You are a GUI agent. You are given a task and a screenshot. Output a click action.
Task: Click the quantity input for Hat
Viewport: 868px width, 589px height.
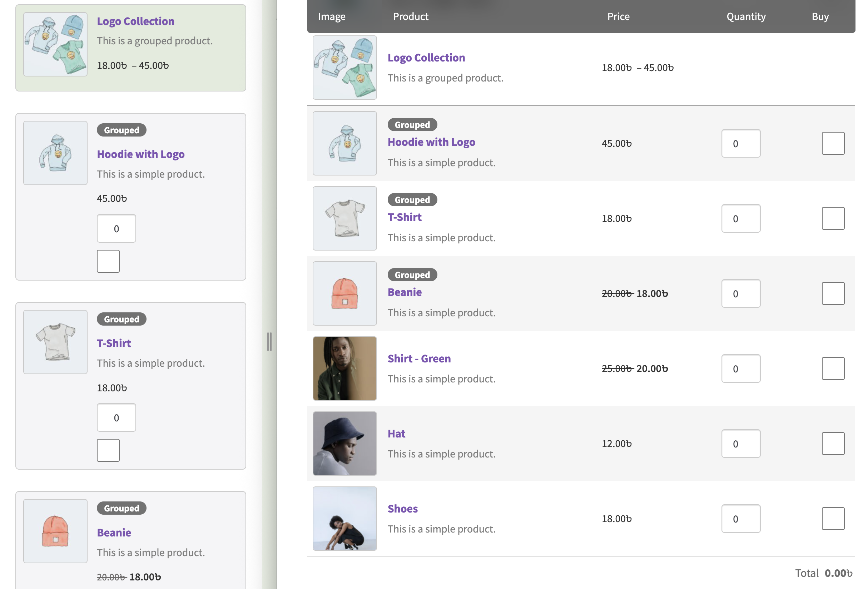(x=741, y=444)
